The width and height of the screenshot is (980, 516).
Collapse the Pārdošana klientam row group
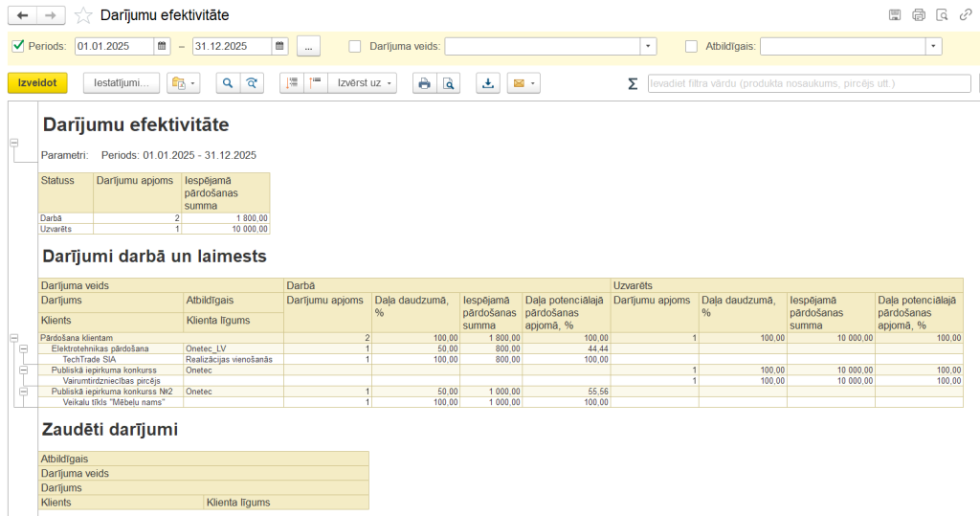coord(13,338)
